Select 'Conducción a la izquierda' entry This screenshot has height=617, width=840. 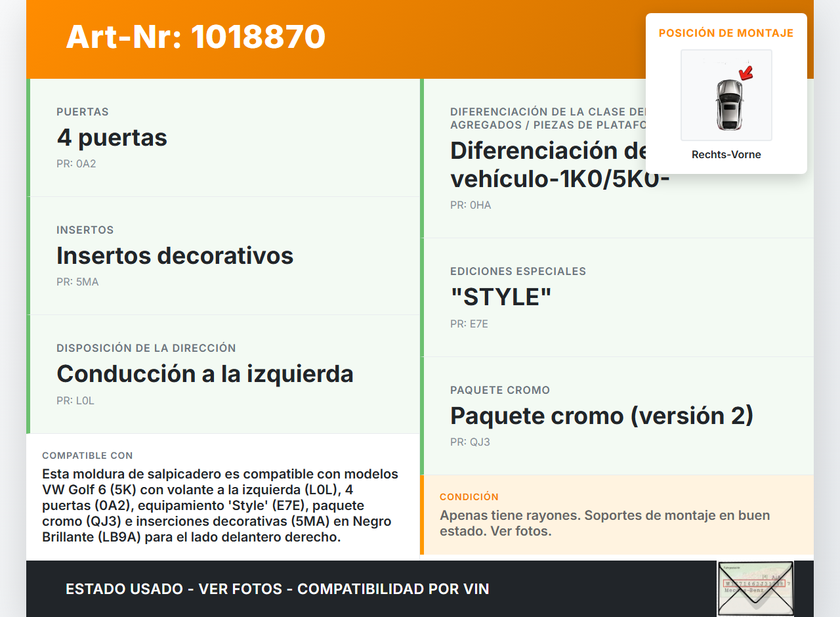point(205,373)
